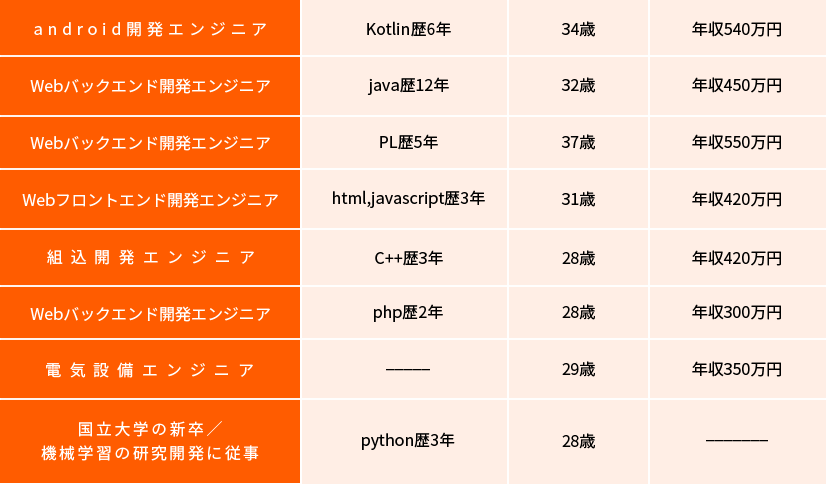
Task: Click the 31歳 age cell
Action: point(578,199)
